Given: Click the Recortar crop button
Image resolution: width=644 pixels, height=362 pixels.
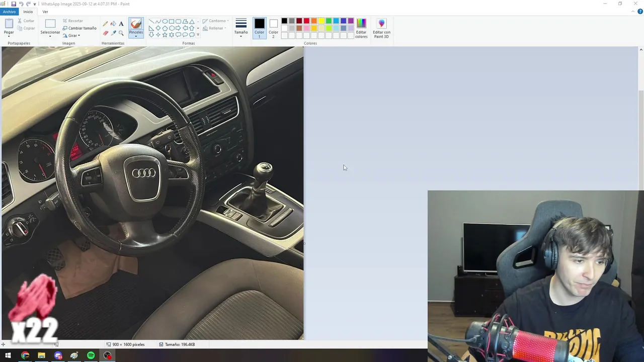Looking at the screenshot, I should (73, 21).
